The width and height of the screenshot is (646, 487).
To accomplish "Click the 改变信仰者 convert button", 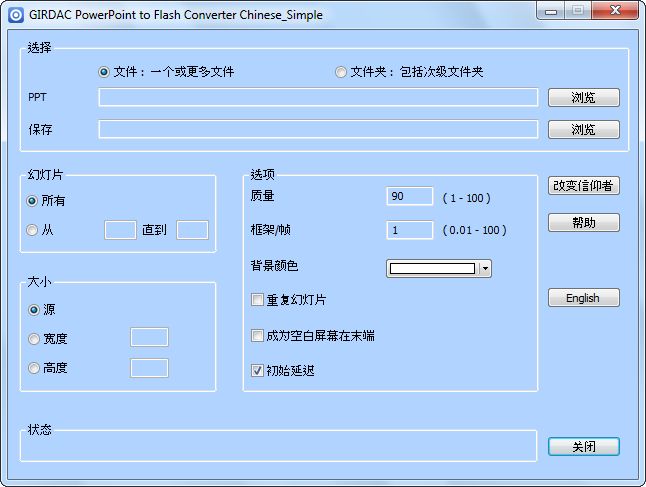I will click(584, 186).
